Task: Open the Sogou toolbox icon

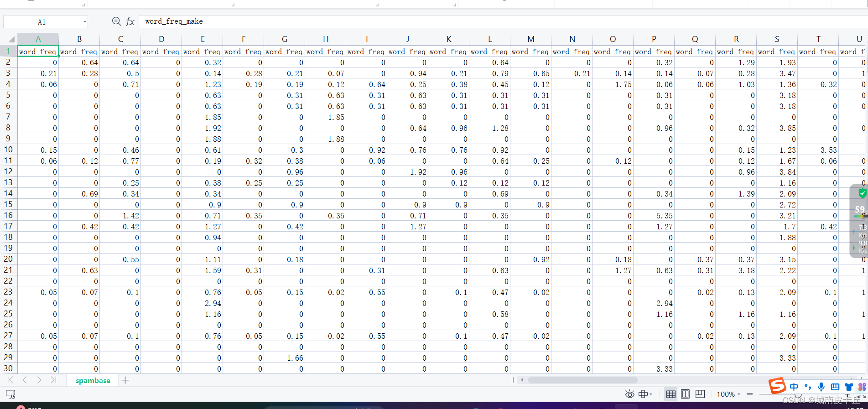Action: (x=862, y=387)
